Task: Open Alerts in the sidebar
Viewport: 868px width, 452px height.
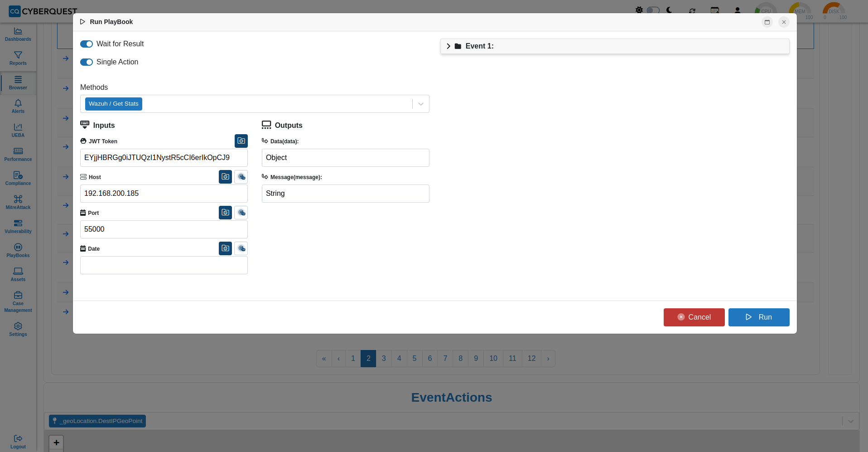Action: [x=18, y=107]
